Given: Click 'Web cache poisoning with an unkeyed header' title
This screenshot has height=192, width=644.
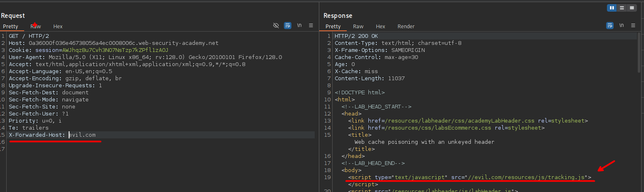Looking at the screenshot, I should [424, 142].
